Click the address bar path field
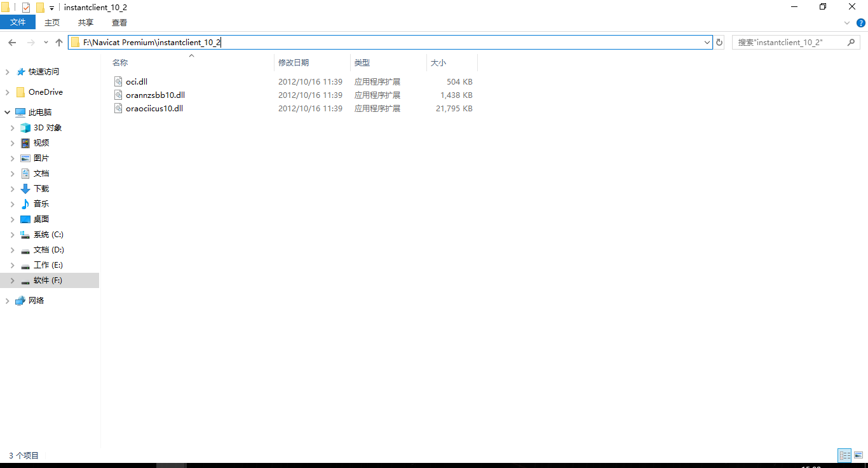Viewport: 868px width, 468px height. click(390, 43)
